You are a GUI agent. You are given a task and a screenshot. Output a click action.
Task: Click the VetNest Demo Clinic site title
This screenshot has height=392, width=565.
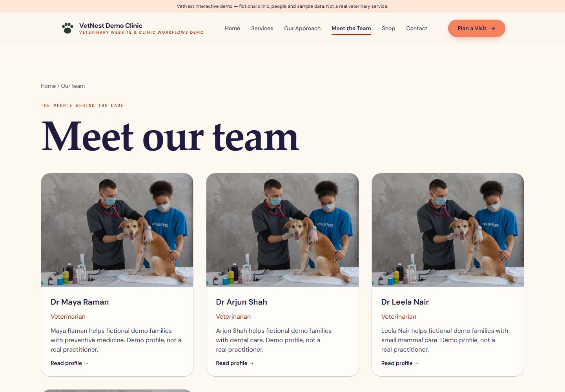111,25
